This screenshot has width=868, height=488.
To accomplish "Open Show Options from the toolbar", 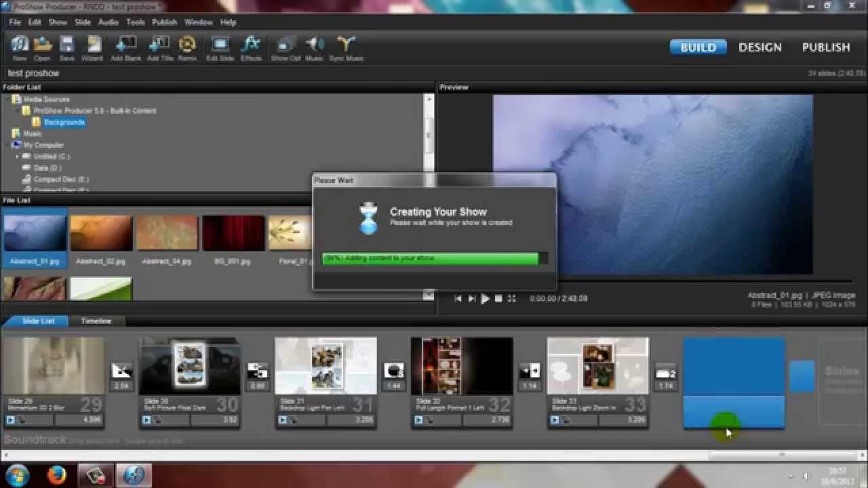I will point(285,47).
